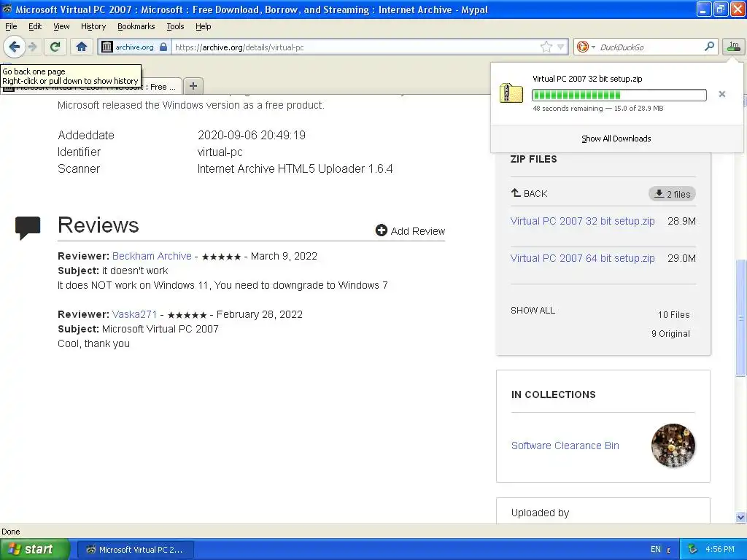Click the address bar URL field
Screen dimensions: 747x560
coord(356,47)
